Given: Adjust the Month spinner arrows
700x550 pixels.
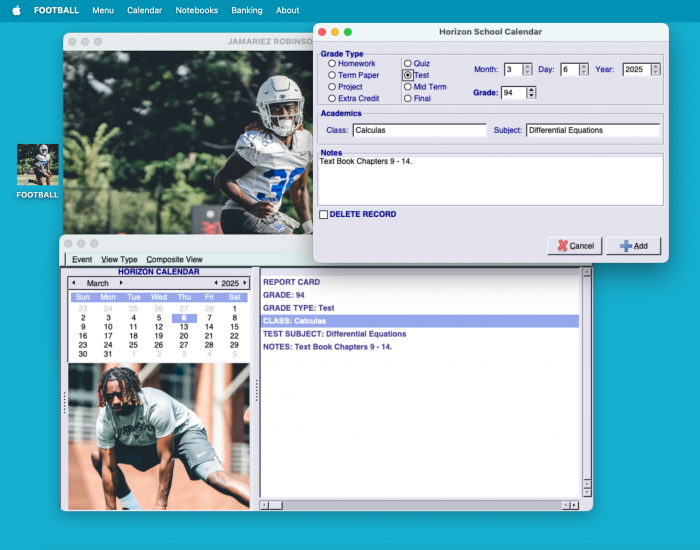Looking at the screenshot, I should coord(528,70).
